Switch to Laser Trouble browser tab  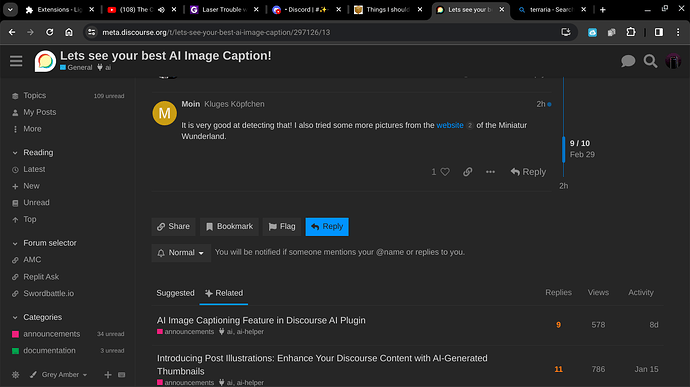[x=224, y=10]
